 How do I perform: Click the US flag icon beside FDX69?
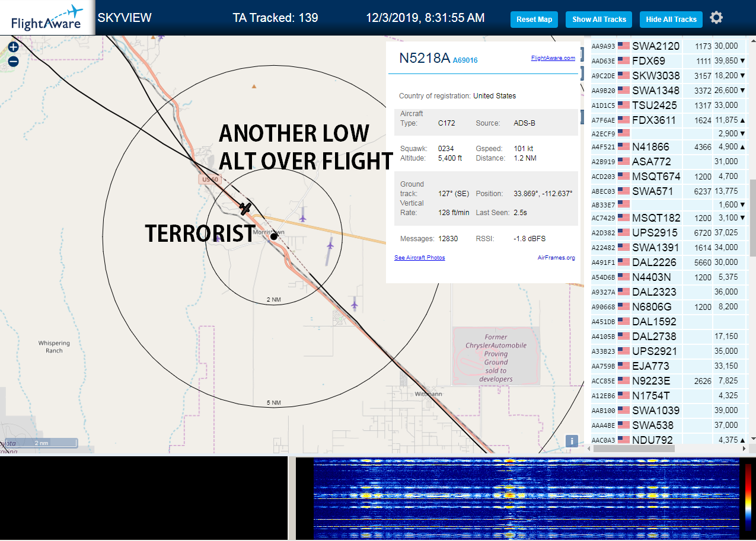pos(624,60)
